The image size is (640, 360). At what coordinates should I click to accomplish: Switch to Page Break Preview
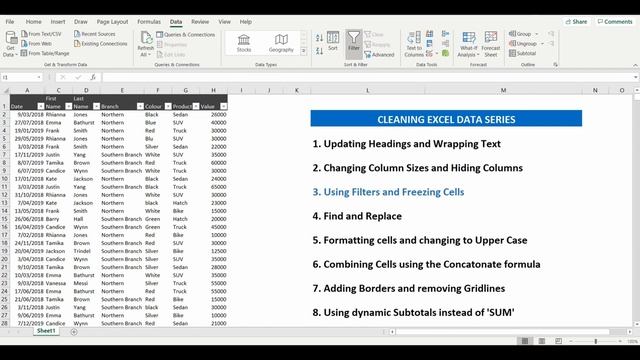tap(558, 341)
